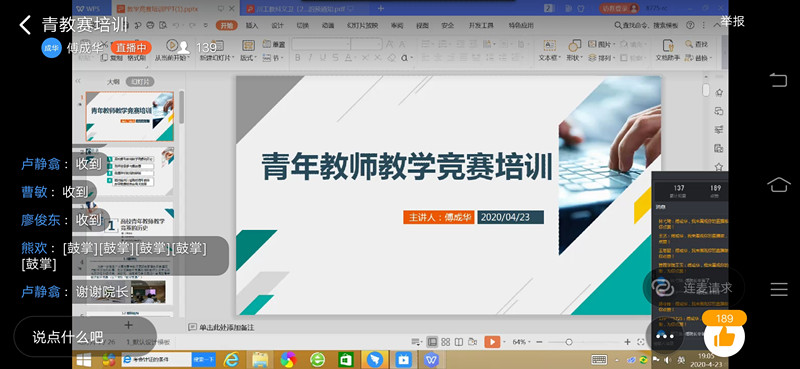Expand the 新建幻灯片 new slide dropdown

[217, 58]
